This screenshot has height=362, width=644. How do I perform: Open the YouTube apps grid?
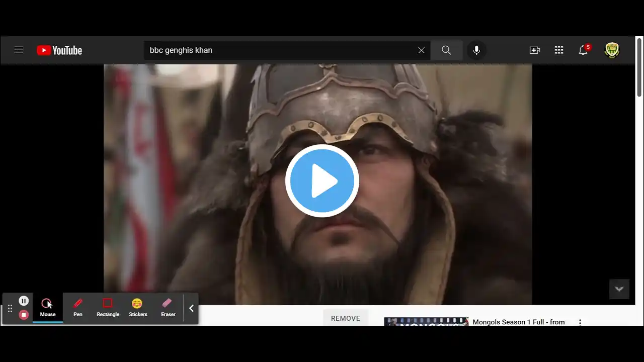[x=559, y=50]
